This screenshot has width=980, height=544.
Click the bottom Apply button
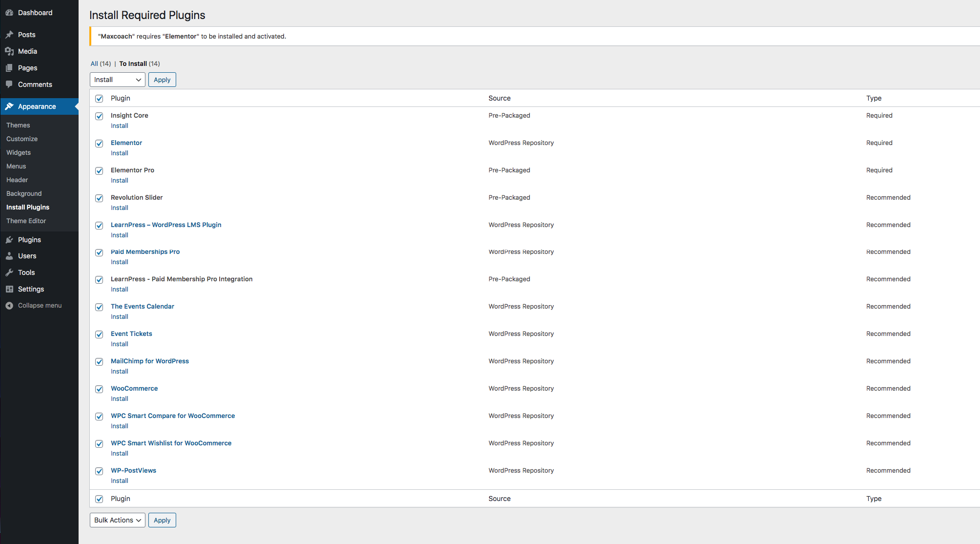tap(162, 520)
